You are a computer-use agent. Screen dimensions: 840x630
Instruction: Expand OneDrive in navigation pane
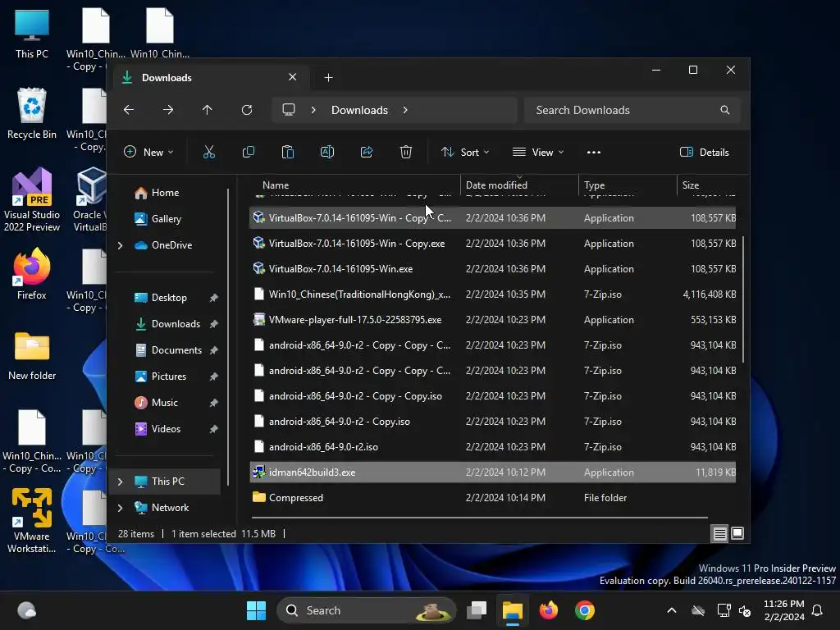point(120,245)
